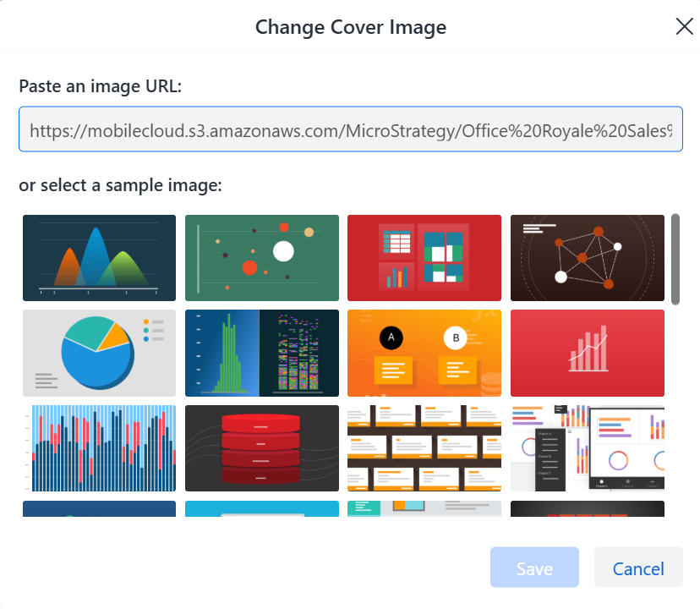This screenshot has width=700, height=609.
Task: Select the partially visible dark blue thumbnail
Action: (x=100, y=508)
